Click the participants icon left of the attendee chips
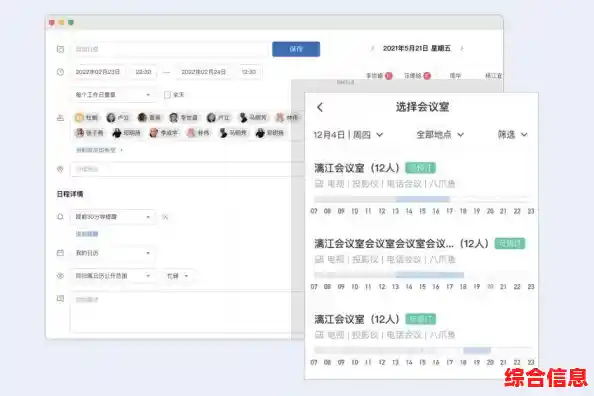The height and width of the screenshot is (396, 594). pos(60,118)
